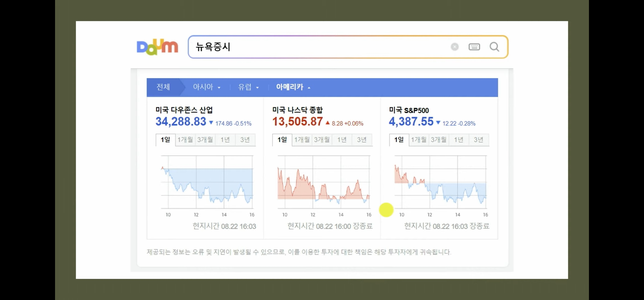The height and width of the screenshot is (300, 644).
Task: Select the 3개월 tab for S&P500
Action: [x=439, y=140]
